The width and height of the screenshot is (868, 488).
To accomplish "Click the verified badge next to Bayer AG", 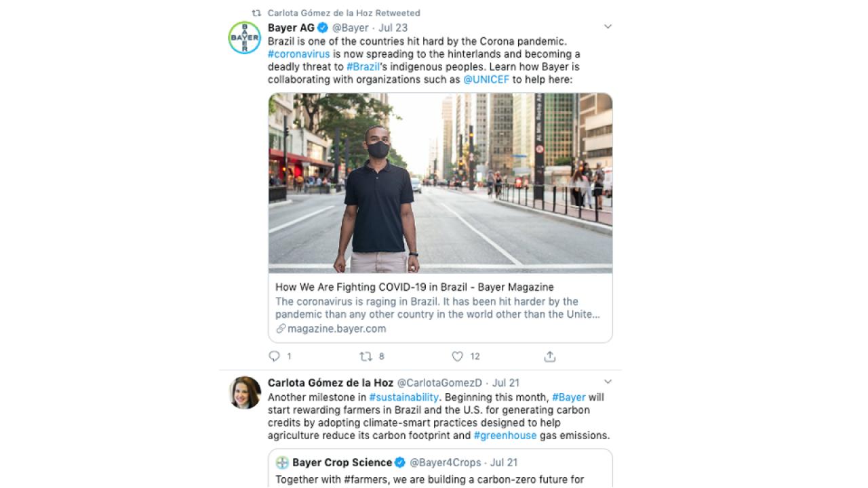I will 323,28.
